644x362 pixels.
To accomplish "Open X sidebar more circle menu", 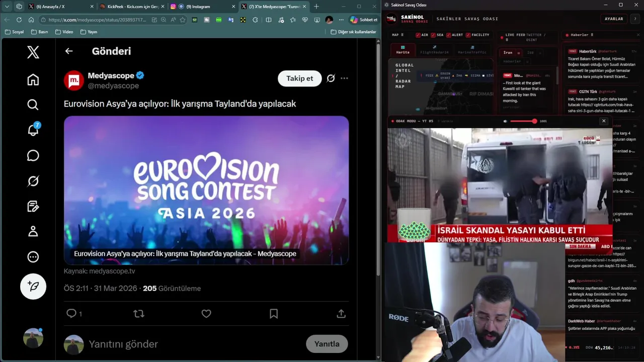I will point(33,257).
